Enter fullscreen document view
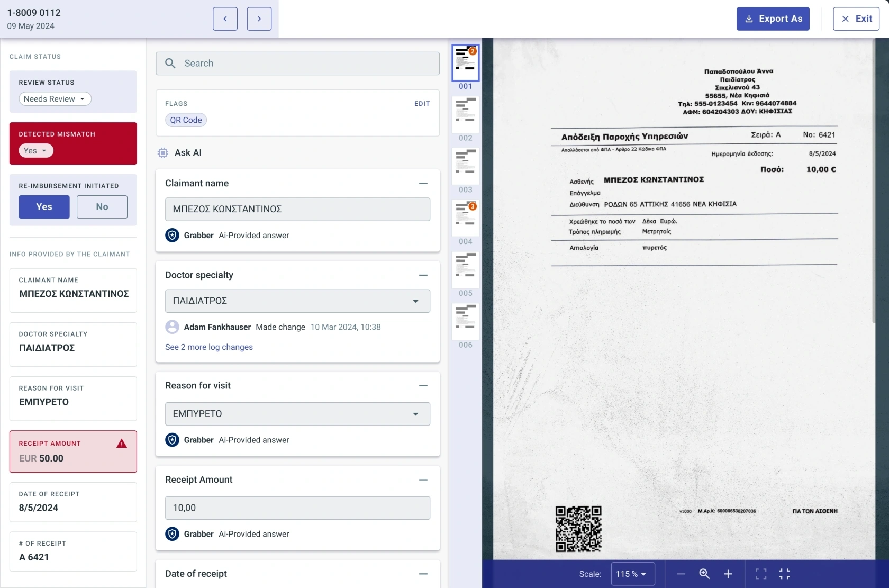The height and width of the screenshot is (588, 889). coord(761,574)
